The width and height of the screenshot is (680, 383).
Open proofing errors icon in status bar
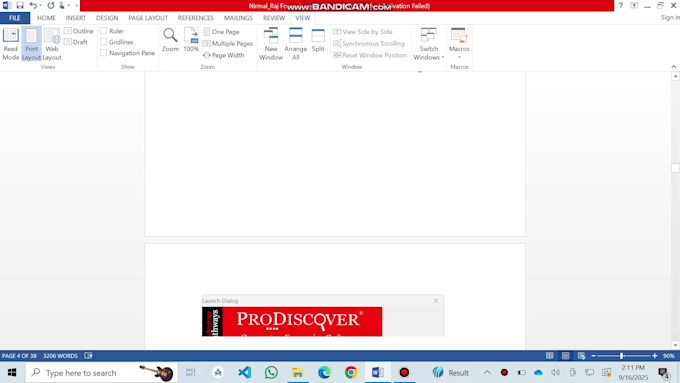[x=88, y=356]
